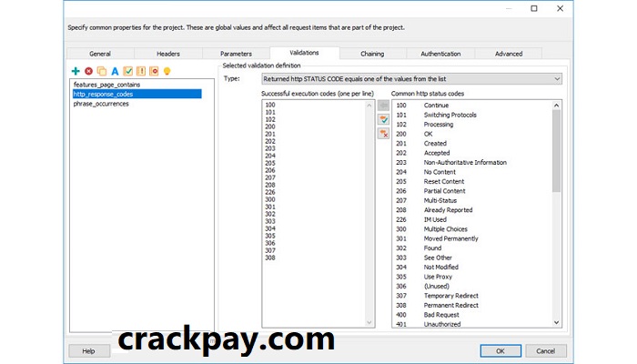The image size is (637, 364).
Task: Select the Validations tab
Action: (x=304, y=53)
